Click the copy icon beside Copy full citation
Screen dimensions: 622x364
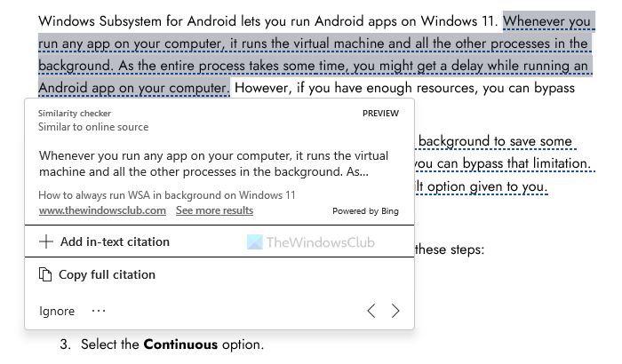(46, 275)
